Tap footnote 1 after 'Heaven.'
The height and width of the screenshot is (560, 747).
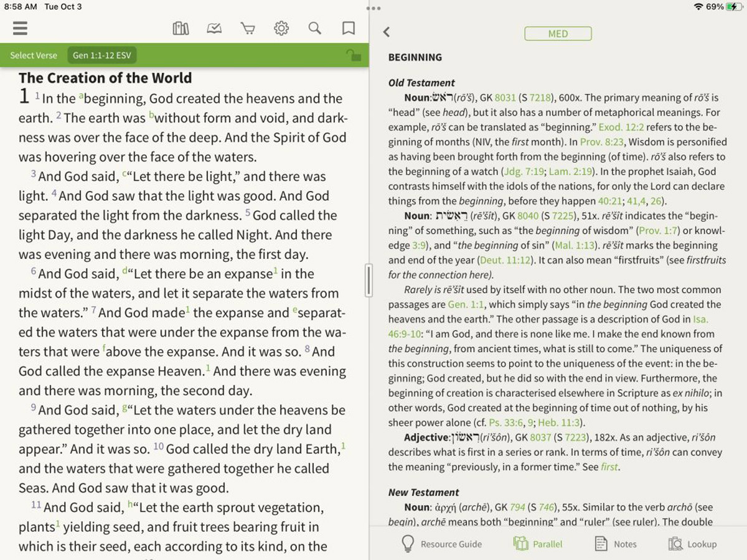(x=208, y=369)
